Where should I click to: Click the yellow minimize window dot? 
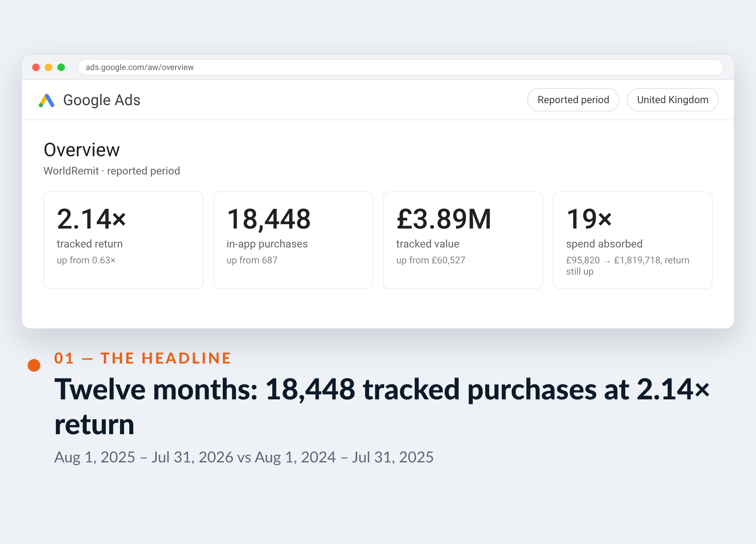(49, 67)
